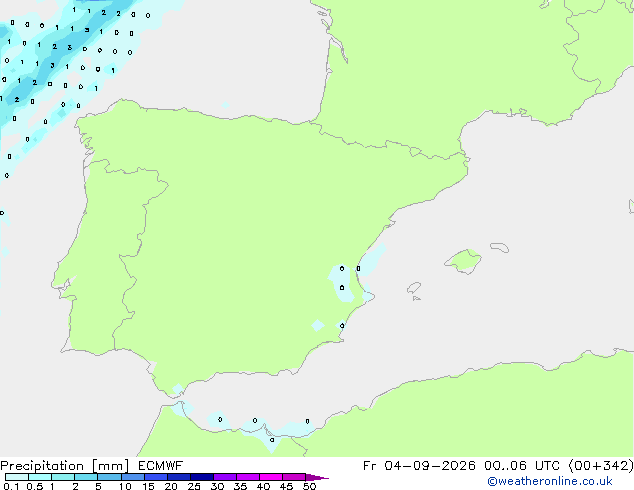Click the '50' legend scale label

[x=309, y=486]
